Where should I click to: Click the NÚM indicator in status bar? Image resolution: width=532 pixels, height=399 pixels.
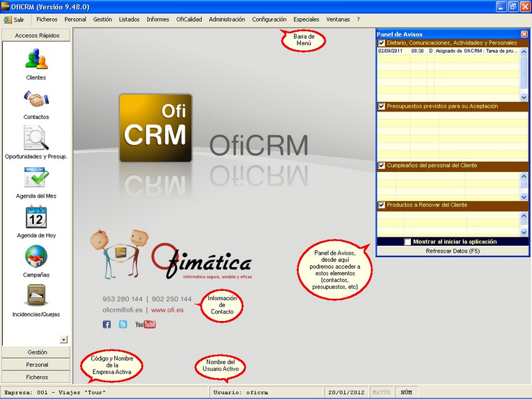coord(406,393)
